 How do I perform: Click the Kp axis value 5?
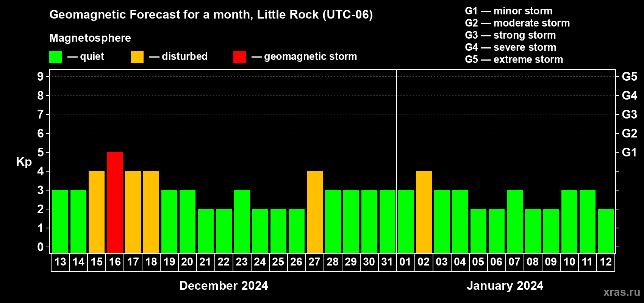41,152
